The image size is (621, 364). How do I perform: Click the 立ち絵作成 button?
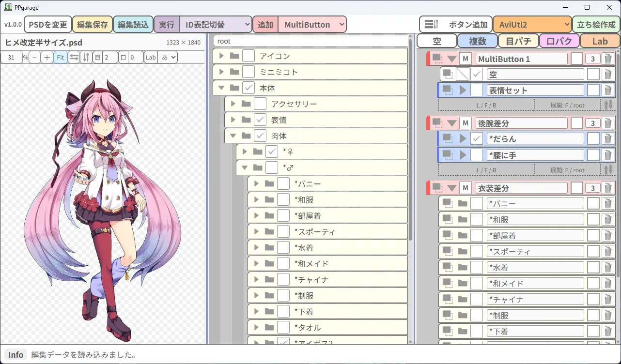[x=596, y=25]
